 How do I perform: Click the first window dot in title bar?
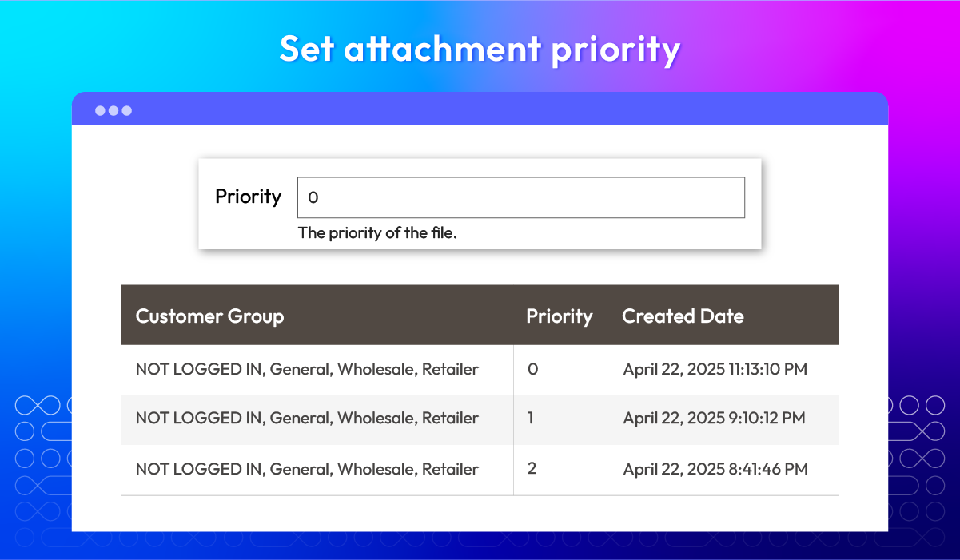click(x=101, y=110)
